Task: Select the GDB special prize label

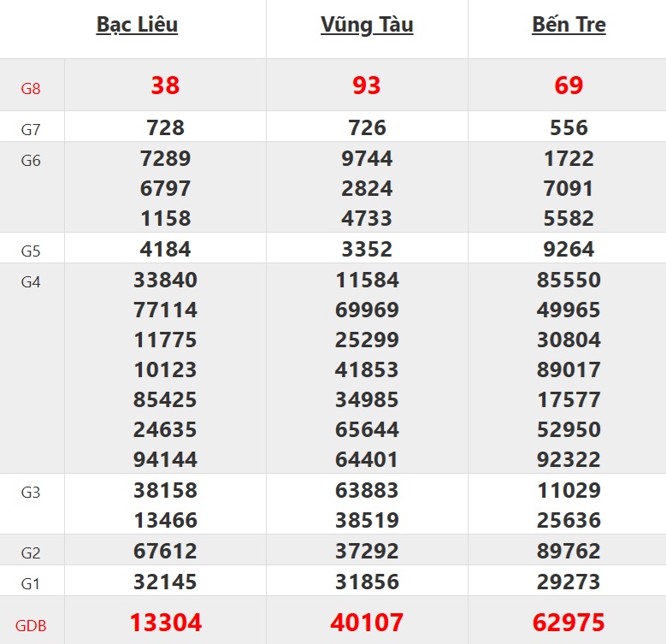Action: click(31, 626)
